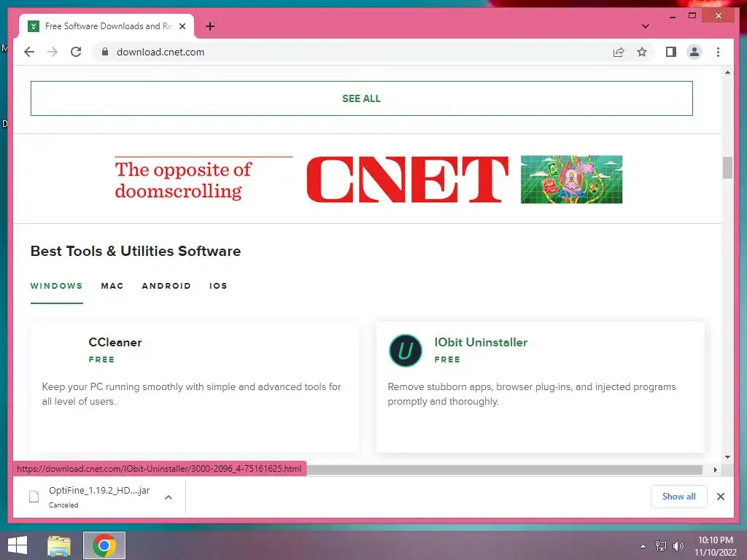Image resolution: width=747 pixels, height=560 pixels.
Task: Click the vertical scrollbar thumb
Action: click(727, 168)
